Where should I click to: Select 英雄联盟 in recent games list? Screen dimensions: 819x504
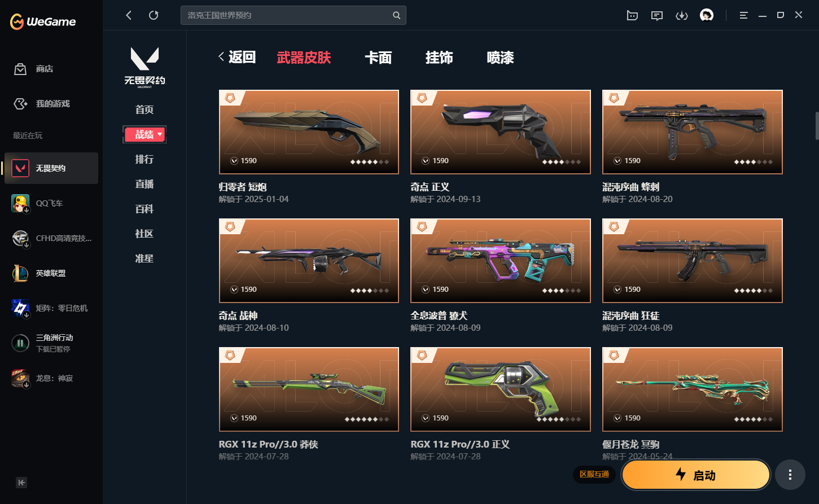51,273
